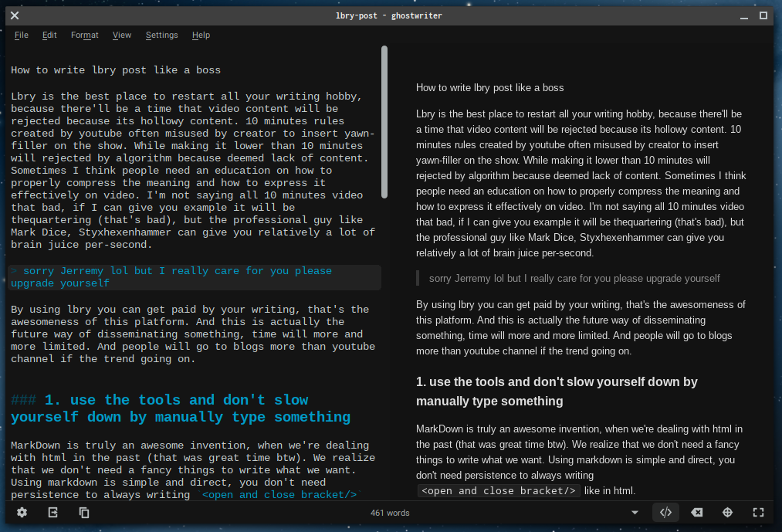Screen dimensions: 782x532
Task: Click the export document icon
Action: (x=52, y=513)
